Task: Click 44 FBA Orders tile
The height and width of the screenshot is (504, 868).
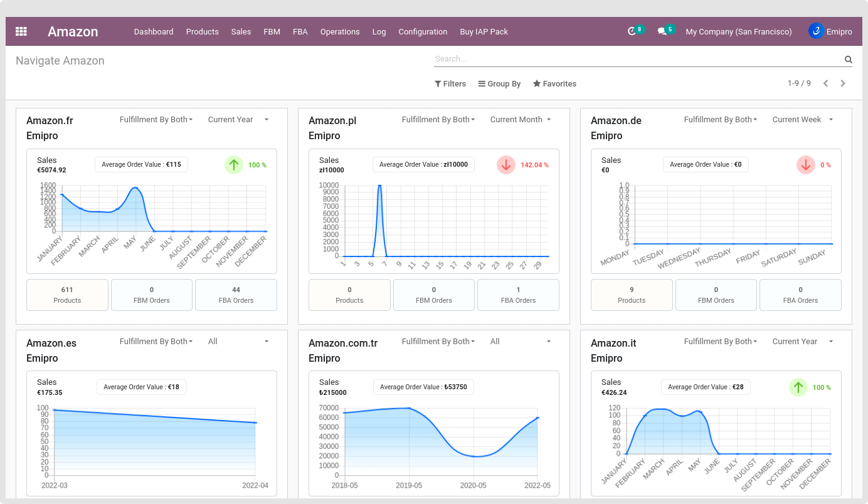Action: 236,295
